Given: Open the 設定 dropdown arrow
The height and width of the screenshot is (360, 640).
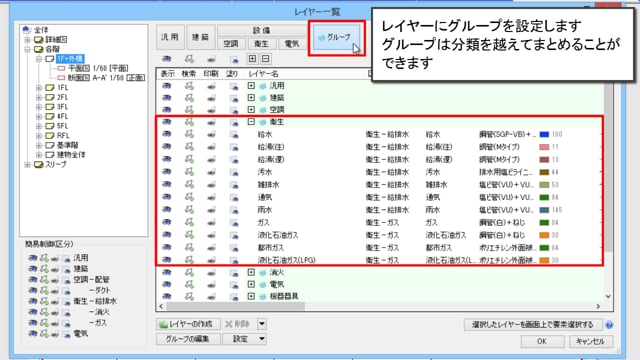Looking at the screenshot, I should pyautogui.click(x=262, y=339).
